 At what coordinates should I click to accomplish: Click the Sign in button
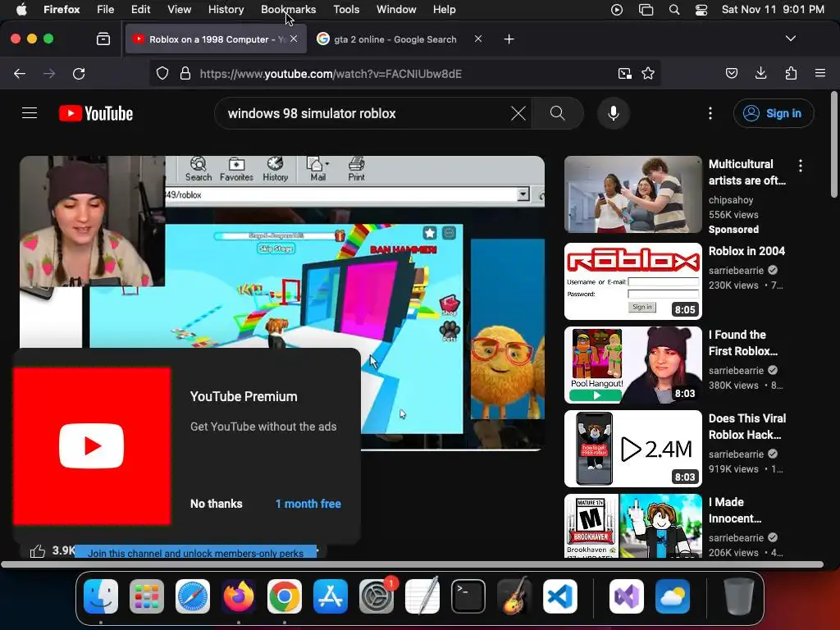(774, 113)
